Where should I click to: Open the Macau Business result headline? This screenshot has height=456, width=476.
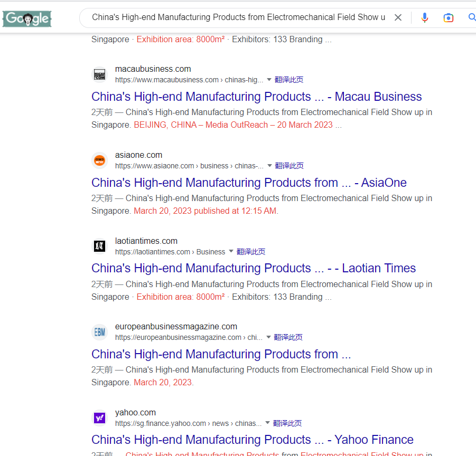[256, 97]
